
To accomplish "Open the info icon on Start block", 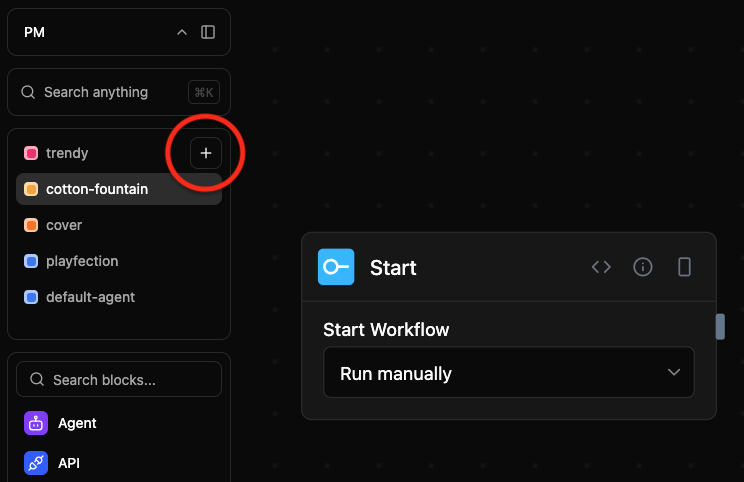I will (643, 267).
